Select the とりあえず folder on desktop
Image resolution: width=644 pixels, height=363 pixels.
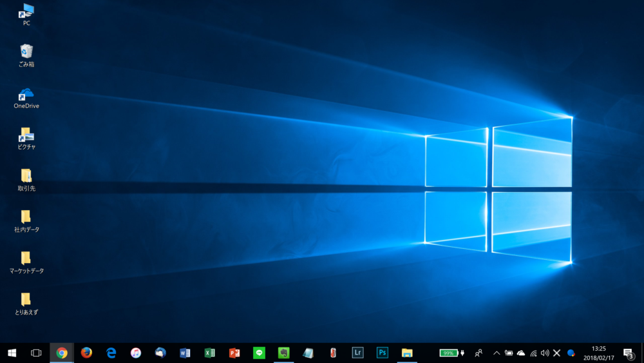click(x=26, y=304)
